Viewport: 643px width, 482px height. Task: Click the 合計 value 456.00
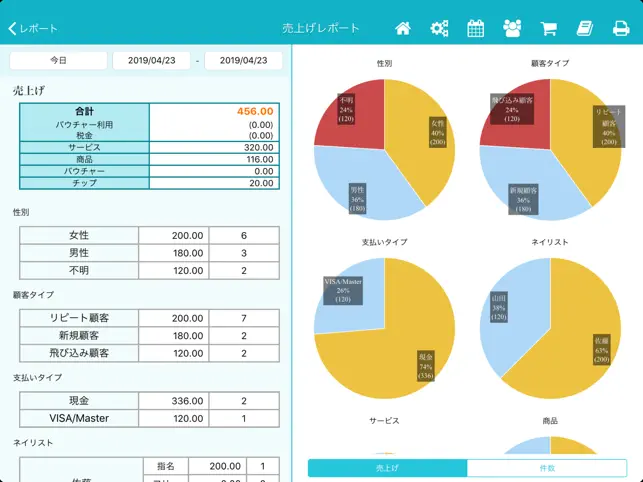tap(255, 111)
